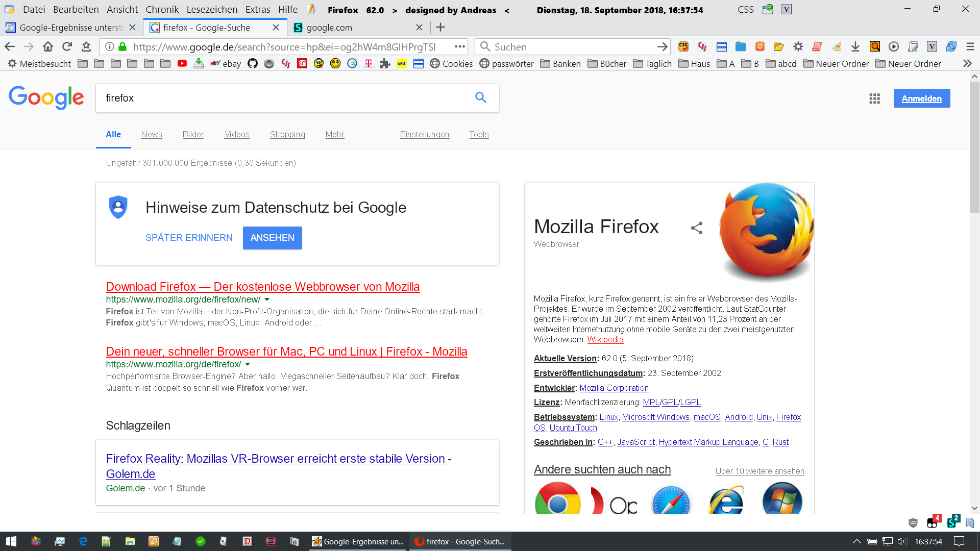Open the Lesezeichen menu
Viewport: 980px width, 551px height.
coord(212,10)
